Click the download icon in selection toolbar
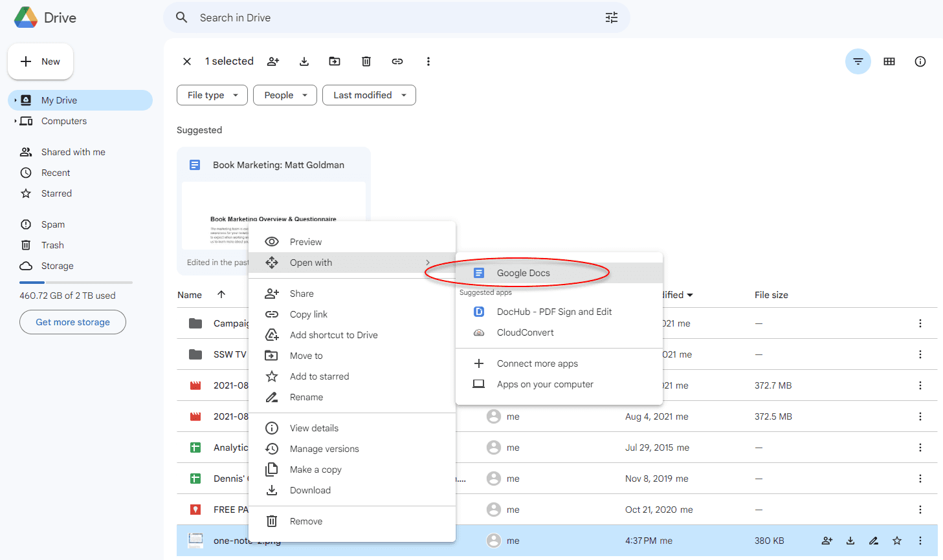This screenshot has height=560, width=943. pos(304,61)
